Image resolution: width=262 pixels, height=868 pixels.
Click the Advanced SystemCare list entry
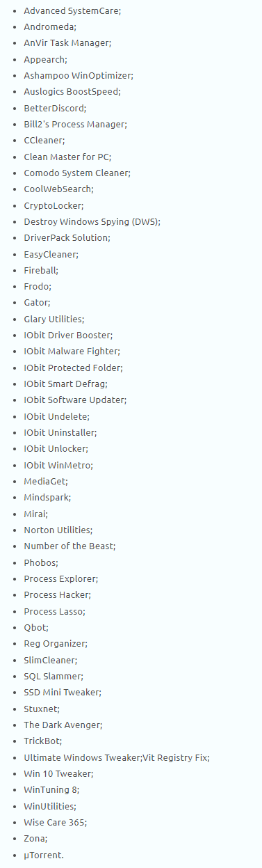70,10
